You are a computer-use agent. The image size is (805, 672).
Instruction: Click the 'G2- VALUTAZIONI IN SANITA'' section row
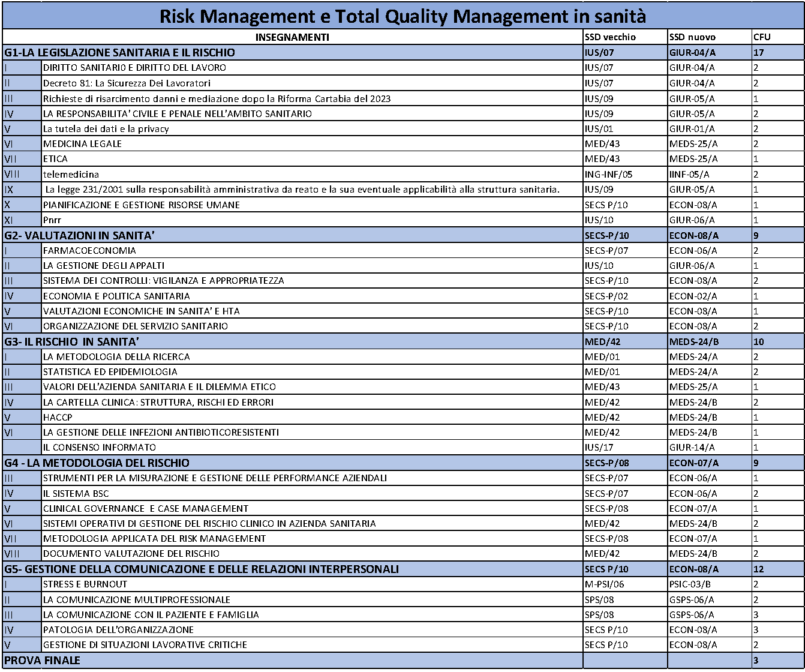click(x=402, y=235)
